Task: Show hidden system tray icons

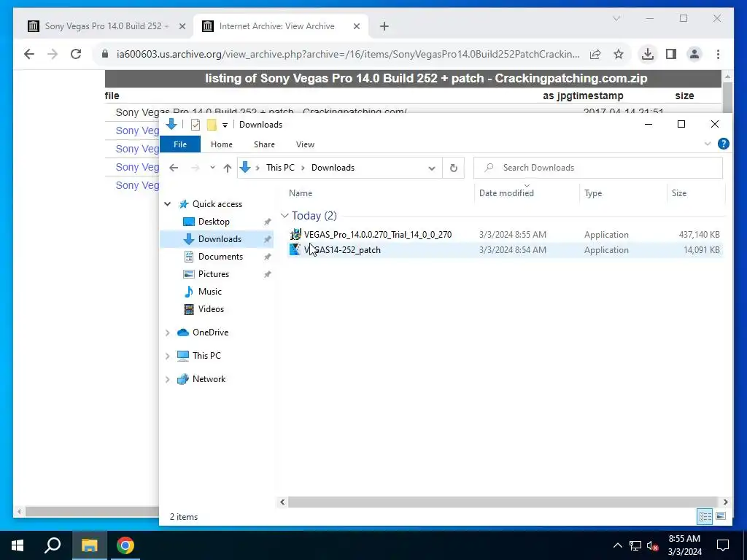Action: 617,545
